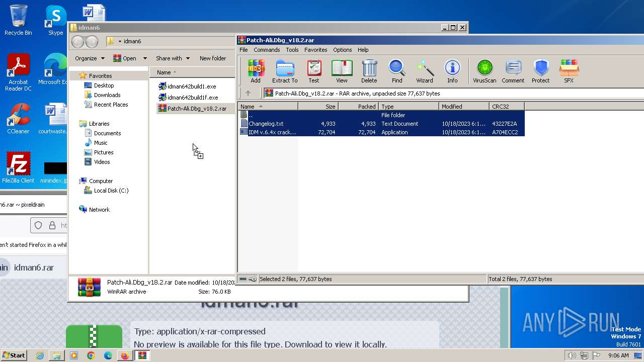This screenshot has width=644, height=362.
Task: Create SFX archive
Action: coord(569,71)
